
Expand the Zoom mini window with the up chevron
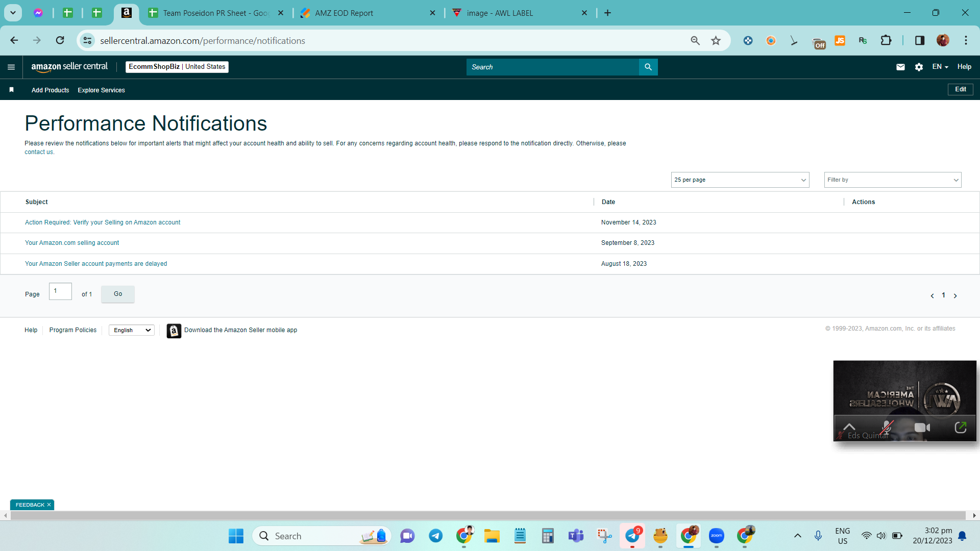pos(849,427)
